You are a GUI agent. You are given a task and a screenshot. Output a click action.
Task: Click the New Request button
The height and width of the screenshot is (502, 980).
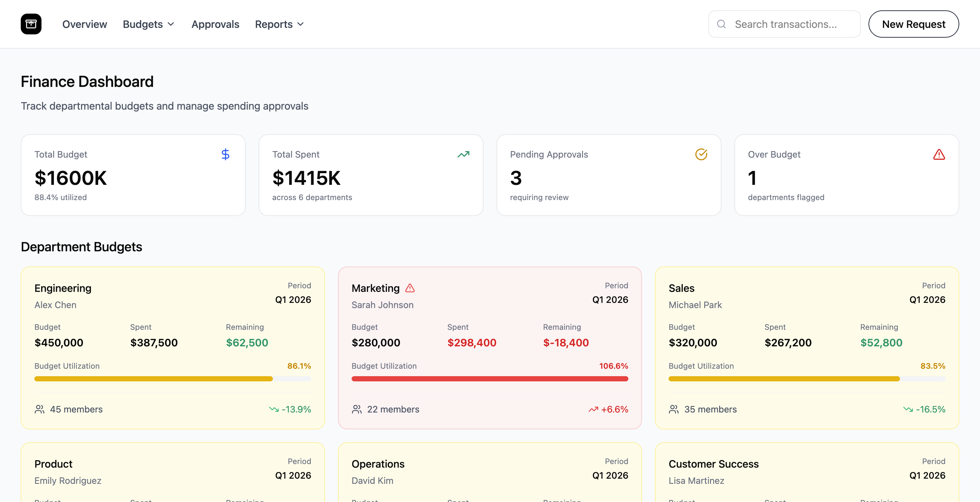point(914,24)
